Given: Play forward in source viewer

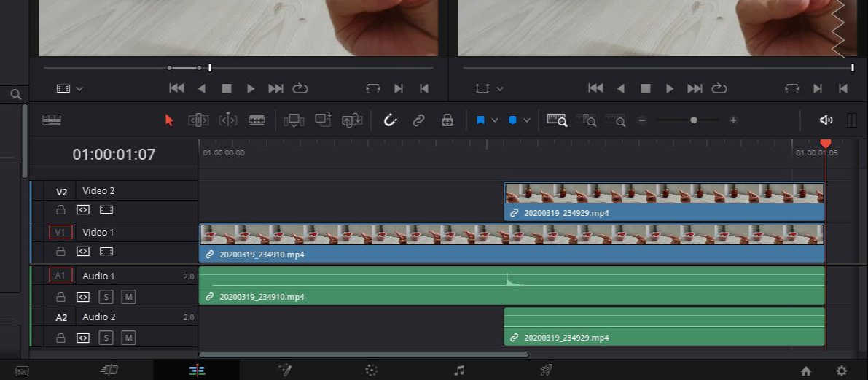Looking at the screenshot, I should pos(251,89).
